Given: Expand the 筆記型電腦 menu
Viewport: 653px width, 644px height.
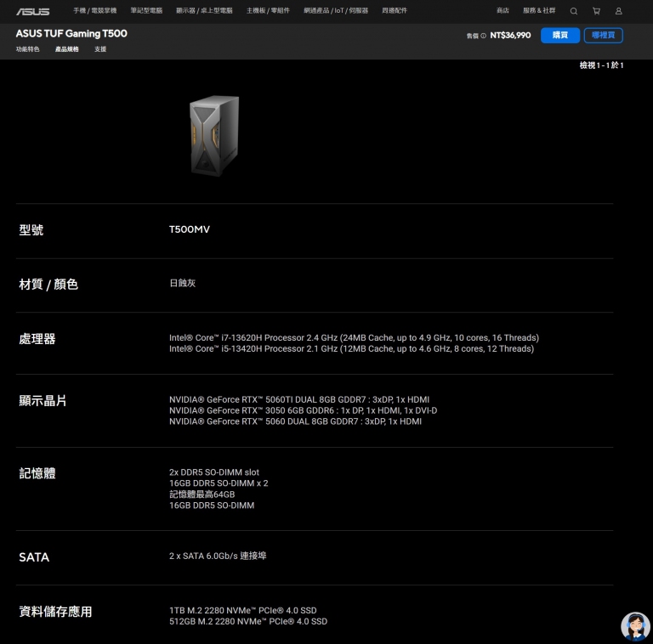Looking at the screenshot, I should click(x=146, y=11).
